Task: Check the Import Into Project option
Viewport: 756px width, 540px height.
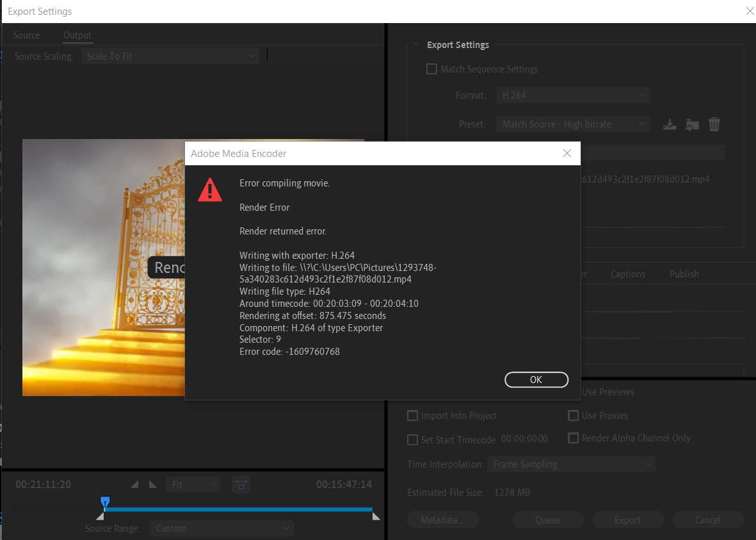Action: click(x=413, y=416)
